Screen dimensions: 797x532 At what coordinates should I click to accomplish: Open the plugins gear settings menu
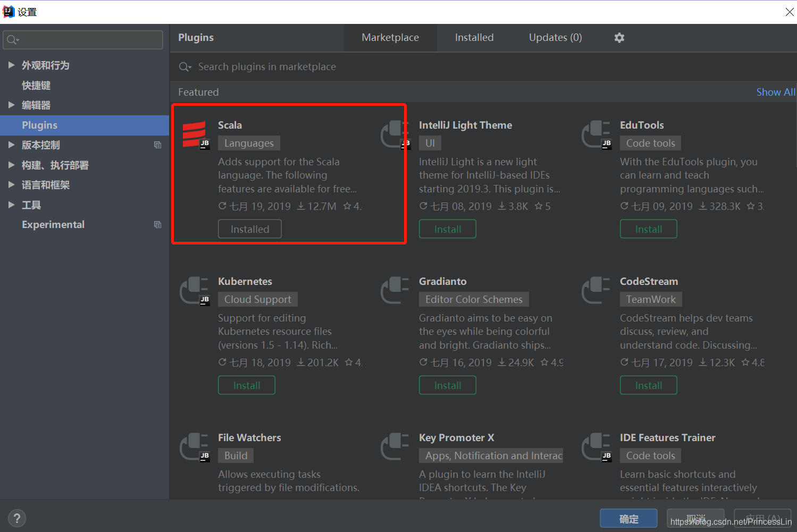(x=619, y=38)
